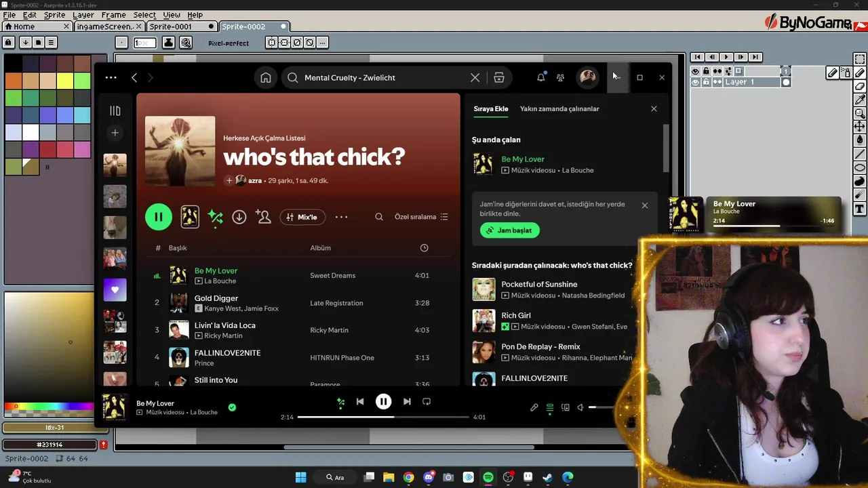Select Aseprite Paint Bucket tool
The width and height of the screenshot is (868, 488).
[860, 140]
